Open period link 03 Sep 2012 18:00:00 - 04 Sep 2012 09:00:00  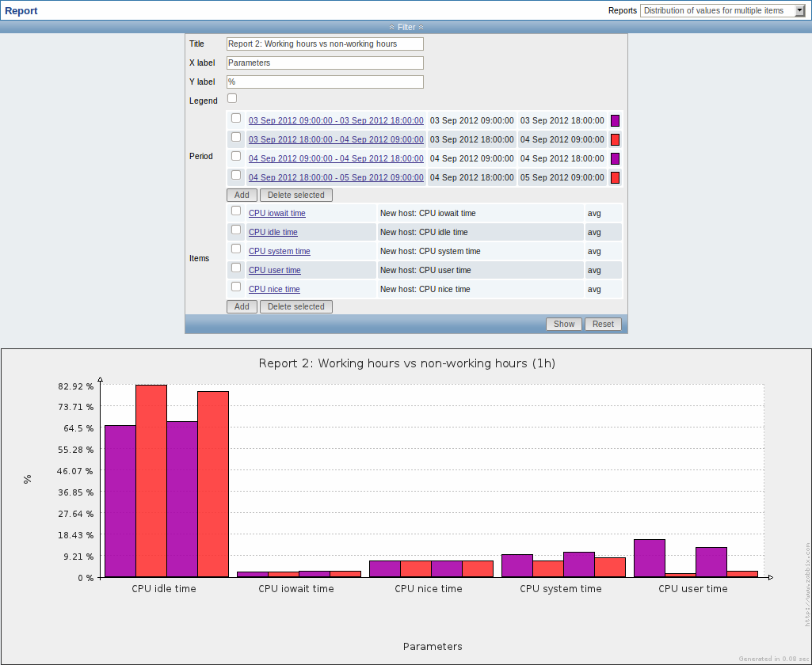336,139
